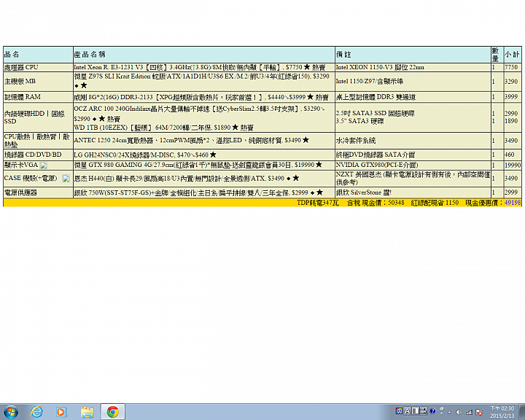Select the CPU散熱｜散熱膏｜散熱墊 row label

click(37, 140)
